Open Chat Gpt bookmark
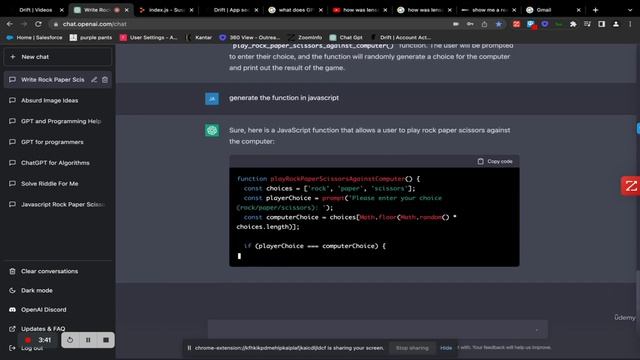This screenshot has height=360, width=640. point(346,37)
